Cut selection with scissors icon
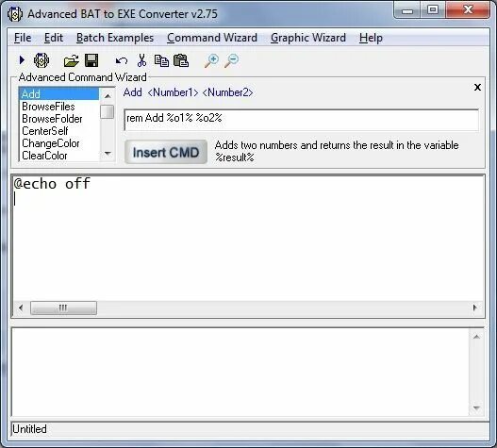Image resolution: width=497 pixels, height=448 pixels. [141, 60]
